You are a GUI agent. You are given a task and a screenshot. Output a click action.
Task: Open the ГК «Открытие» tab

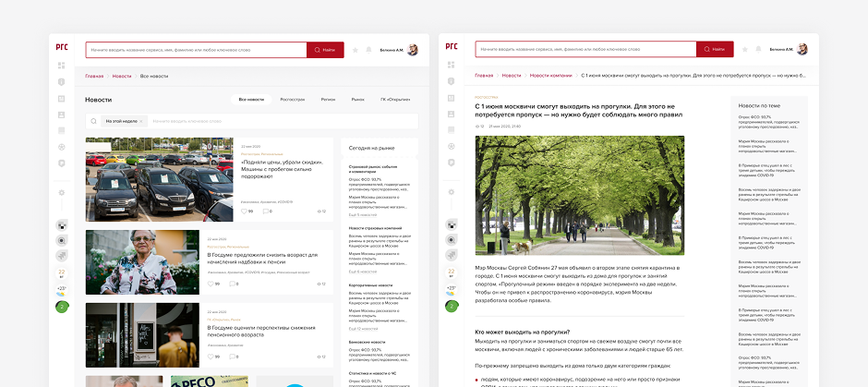pyautogui.click(x=394, y=99)
